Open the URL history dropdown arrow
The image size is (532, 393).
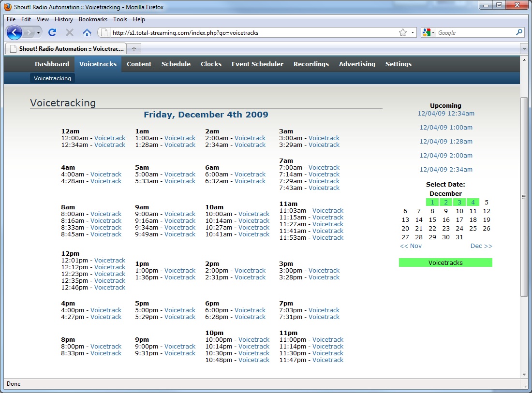(413, 32)
